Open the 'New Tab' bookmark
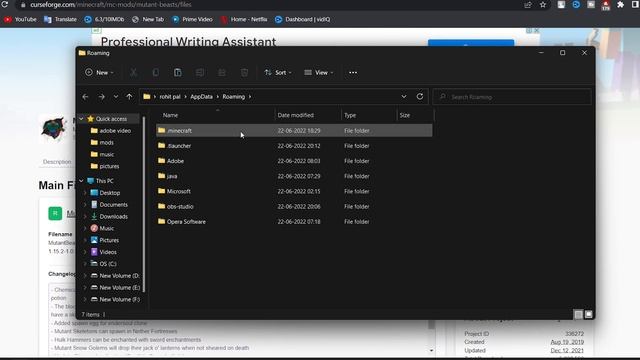Viewport: 640px width, 360px height. (x=148, y=19)
